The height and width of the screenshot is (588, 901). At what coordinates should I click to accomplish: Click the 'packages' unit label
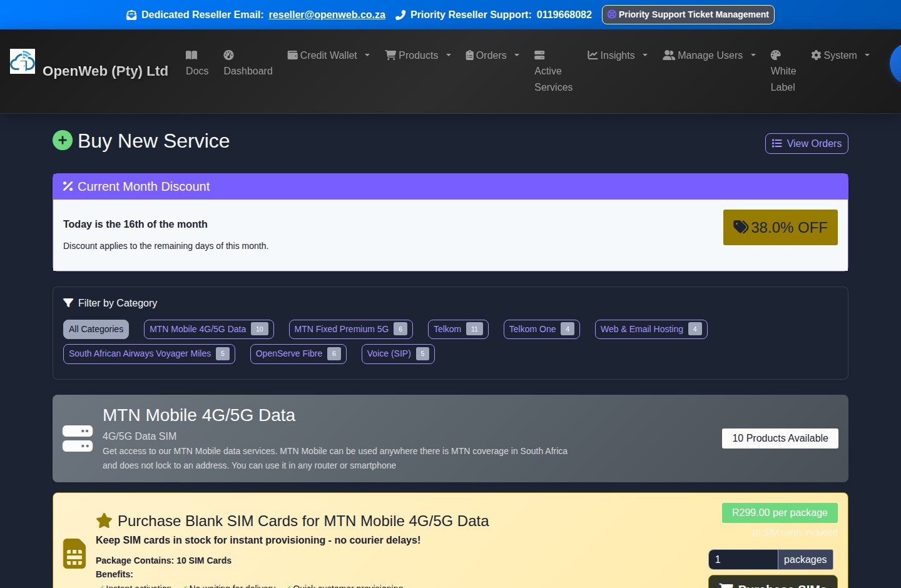(805, 559)
